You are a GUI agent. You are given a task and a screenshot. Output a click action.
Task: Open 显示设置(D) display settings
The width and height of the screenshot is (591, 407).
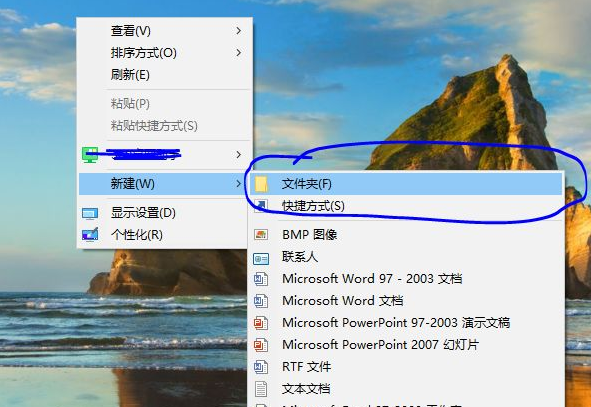coord(165,213)
